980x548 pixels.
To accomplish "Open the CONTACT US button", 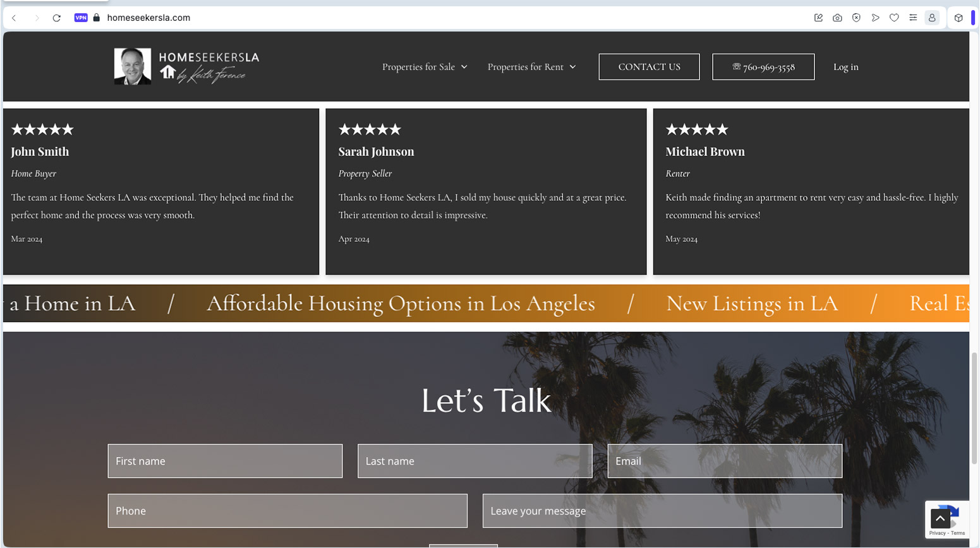I will (649, 67).
